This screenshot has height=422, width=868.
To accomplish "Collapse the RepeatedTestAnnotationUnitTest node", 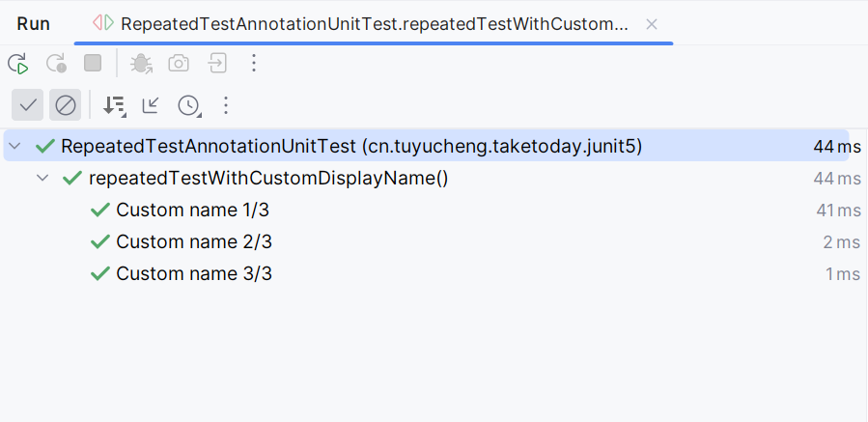I will click(14, 146).
